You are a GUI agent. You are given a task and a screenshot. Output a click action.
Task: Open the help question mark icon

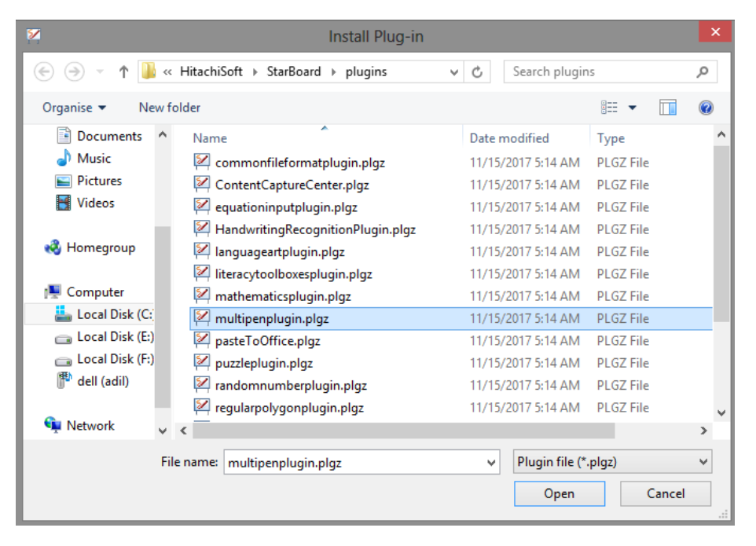pyautogui.click(x=706, y=108)
